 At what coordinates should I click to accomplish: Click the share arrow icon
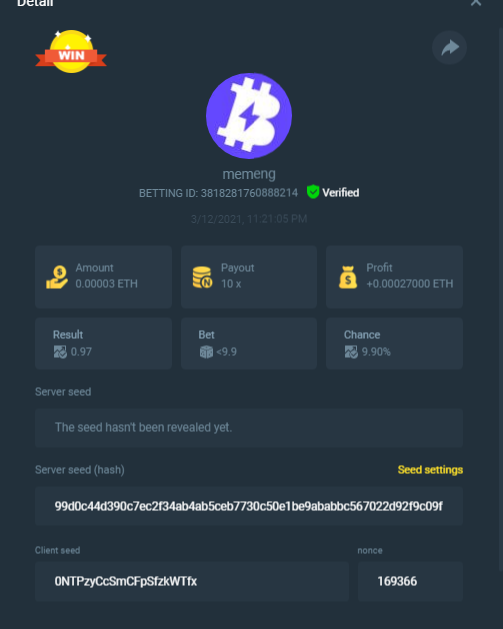449,47
